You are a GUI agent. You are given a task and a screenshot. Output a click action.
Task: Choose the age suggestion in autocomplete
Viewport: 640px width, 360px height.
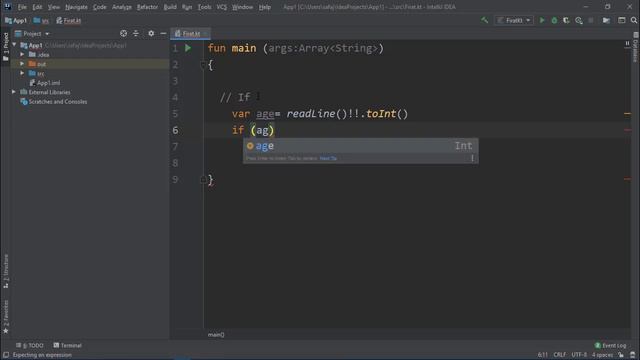360,146
